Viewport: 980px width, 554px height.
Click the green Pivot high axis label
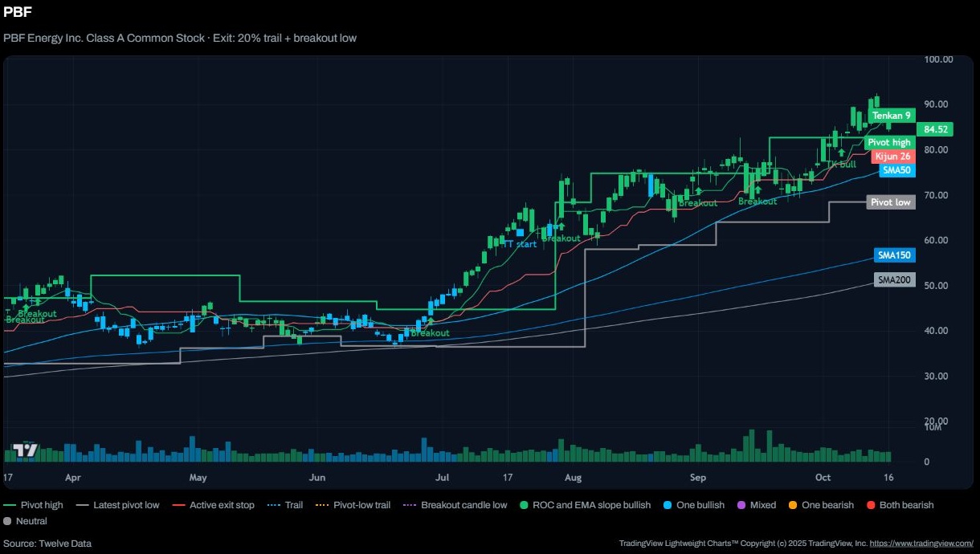point(890,142)
